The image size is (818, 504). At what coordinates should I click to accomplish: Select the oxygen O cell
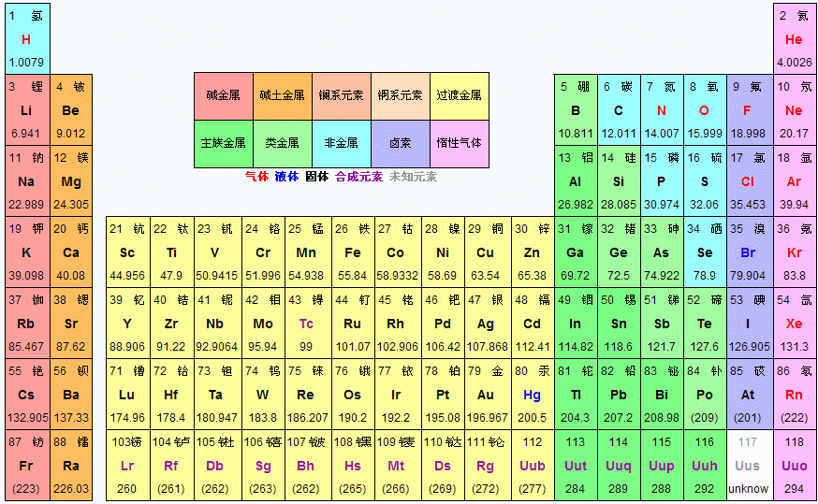click(705, 110)
